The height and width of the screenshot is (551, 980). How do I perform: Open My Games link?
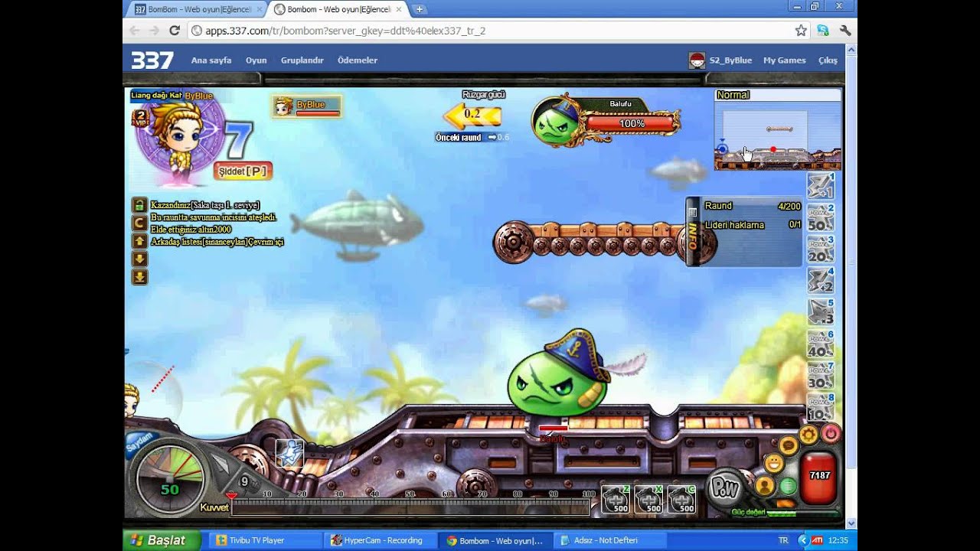click(785, 60)
